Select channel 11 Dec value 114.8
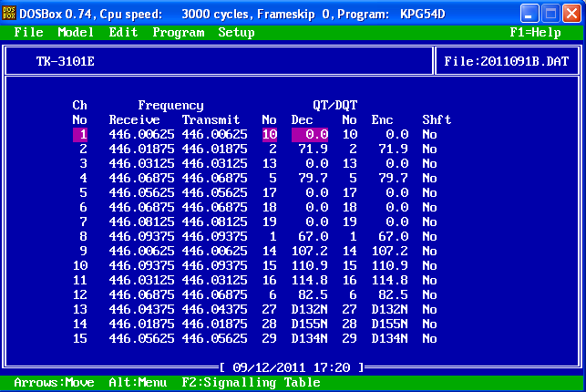586x392 pixels. [310, 280]
